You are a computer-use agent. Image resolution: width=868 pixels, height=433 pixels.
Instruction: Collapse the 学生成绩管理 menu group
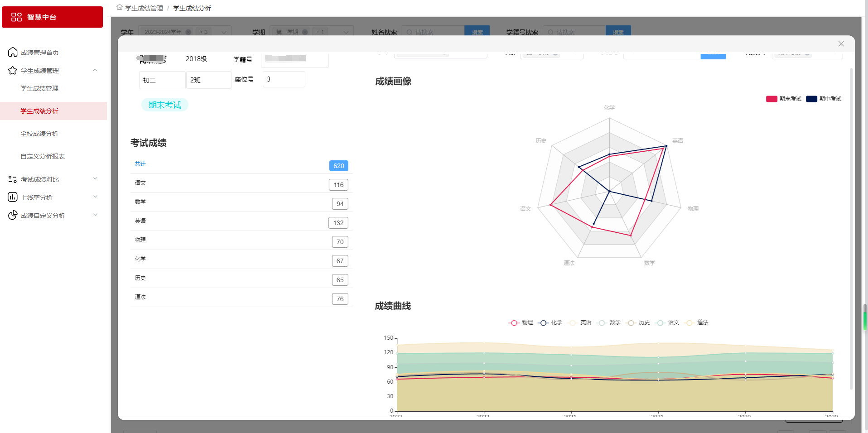95,70
